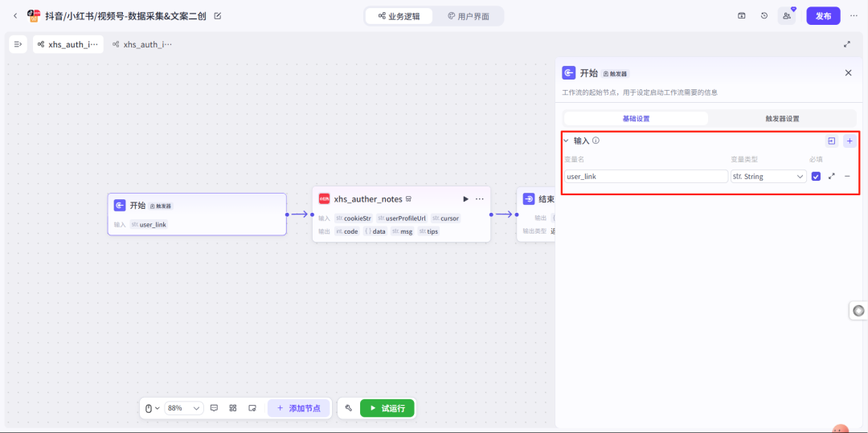Click the tips output tag
Image resolution: width=868 pixels, height=433 pixels.
point(428,231)
